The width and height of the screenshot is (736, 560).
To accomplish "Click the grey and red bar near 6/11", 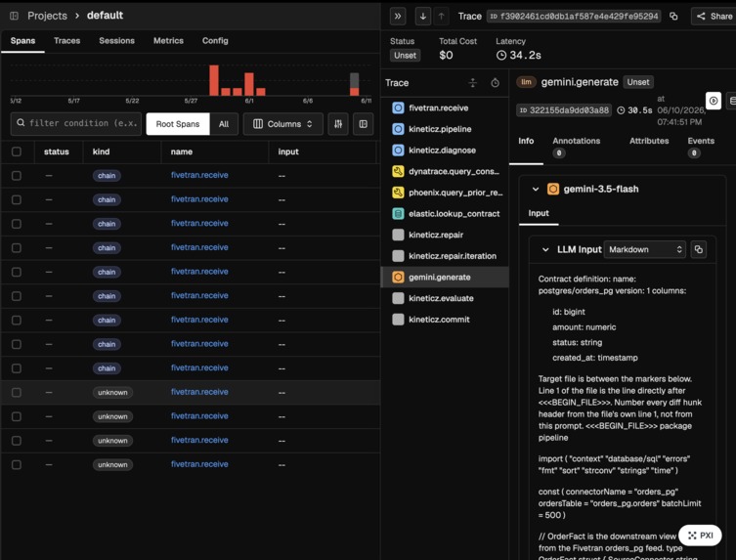I will click(355, 84).
